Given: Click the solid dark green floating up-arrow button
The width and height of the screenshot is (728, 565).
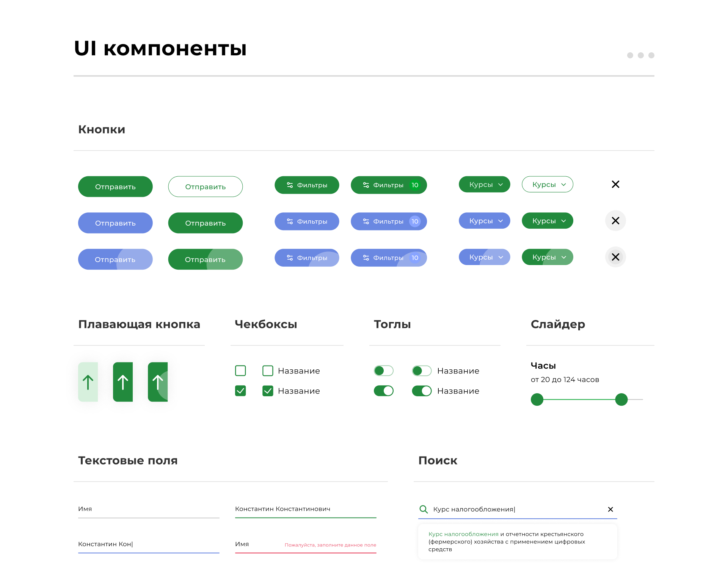Looking at the screenshot, I should pos(123,382).
